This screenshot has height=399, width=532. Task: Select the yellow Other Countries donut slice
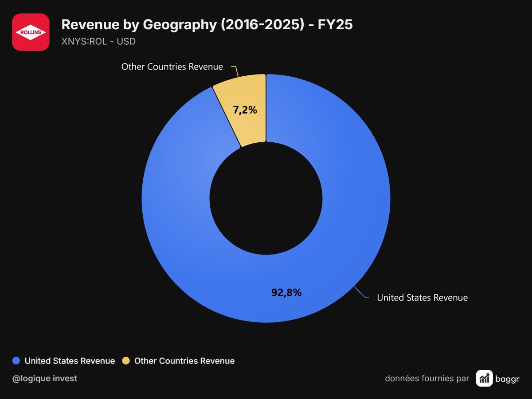(244, 111)
